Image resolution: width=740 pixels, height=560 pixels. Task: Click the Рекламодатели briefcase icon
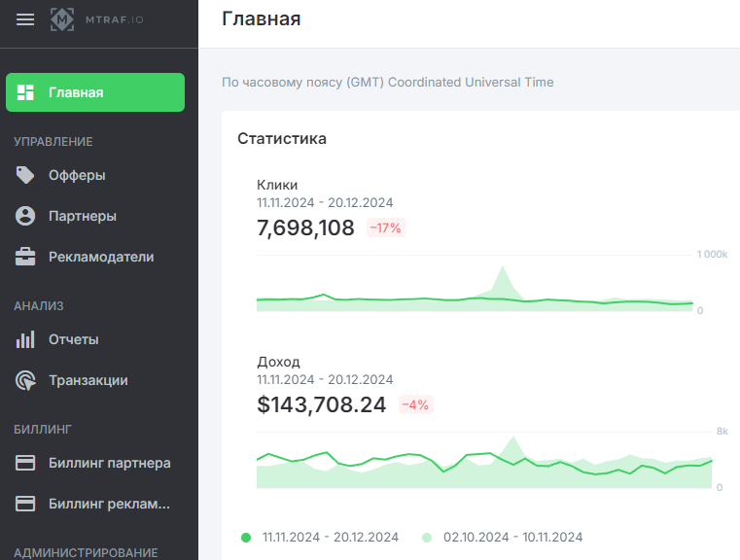[x=25, y=257]
